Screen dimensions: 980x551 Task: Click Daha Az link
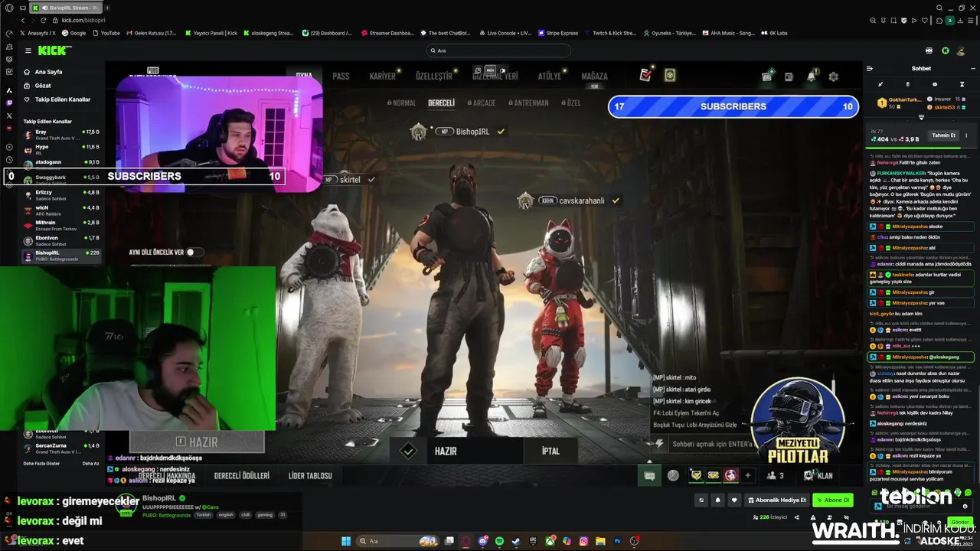coord(91,463)
